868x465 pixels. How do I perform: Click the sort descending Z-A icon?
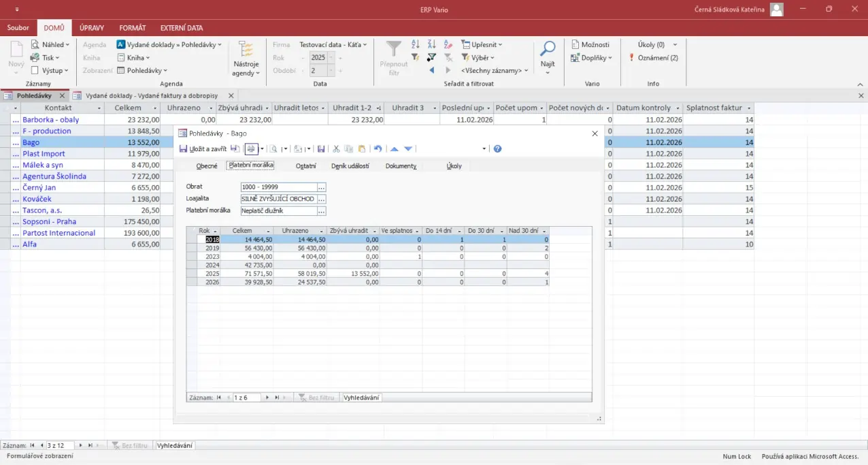(431, 44)
